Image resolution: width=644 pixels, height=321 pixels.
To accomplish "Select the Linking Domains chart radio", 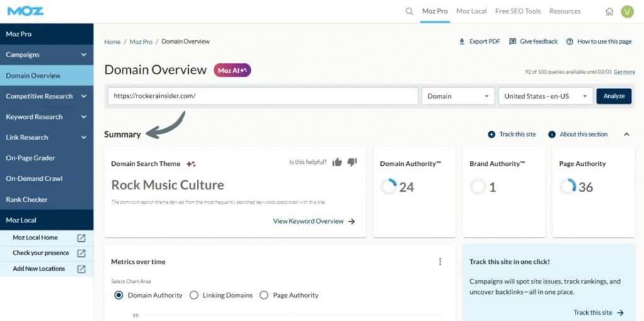I will pos(194,295).
